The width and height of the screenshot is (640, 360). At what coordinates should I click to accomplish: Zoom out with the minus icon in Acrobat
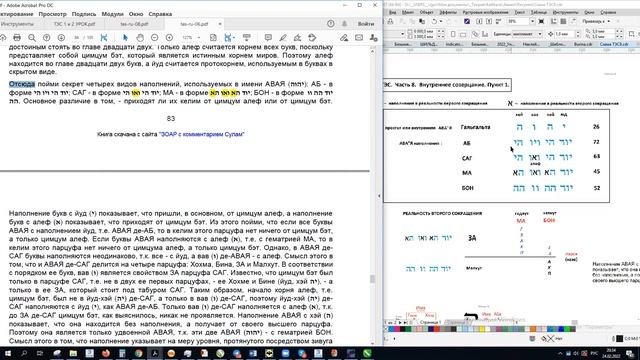click(154, 38)
